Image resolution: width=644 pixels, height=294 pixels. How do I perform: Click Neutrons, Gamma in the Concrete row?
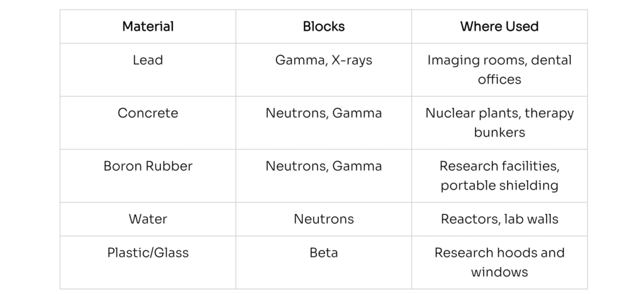324,113
